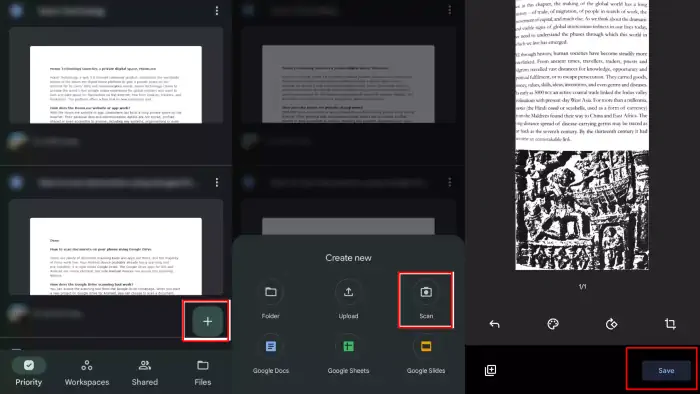Open the color palette filter option
This screenshot has width=700, height=394.
tap(553, 324)
